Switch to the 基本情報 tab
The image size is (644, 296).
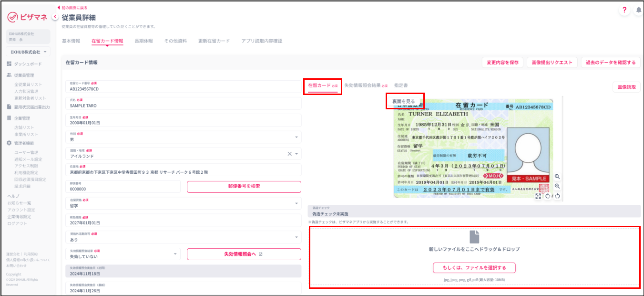pos(70,41)
